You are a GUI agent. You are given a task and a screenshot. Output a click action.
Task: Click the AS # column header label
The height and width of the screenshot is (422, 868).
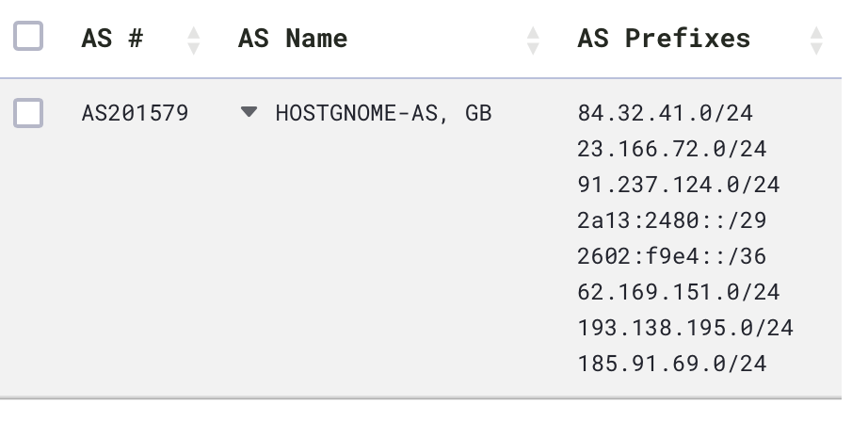(x=112, y=39)
